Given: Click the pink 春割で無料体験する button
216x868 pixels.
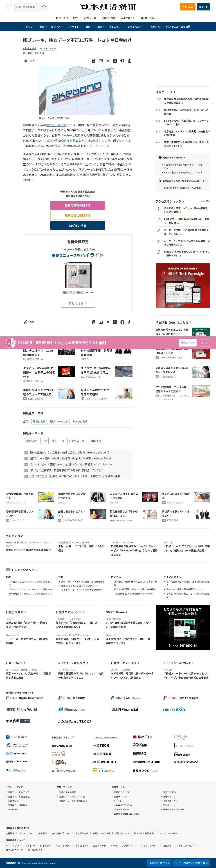Looking at the screenshot, I should (x=78, y=205).
